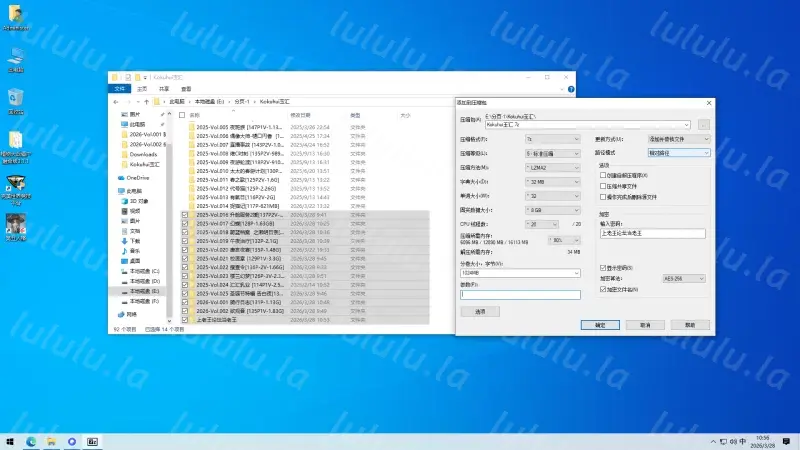Click the Parameters input field
Viewport: 800px width, 450px height.
coord(520,295)
